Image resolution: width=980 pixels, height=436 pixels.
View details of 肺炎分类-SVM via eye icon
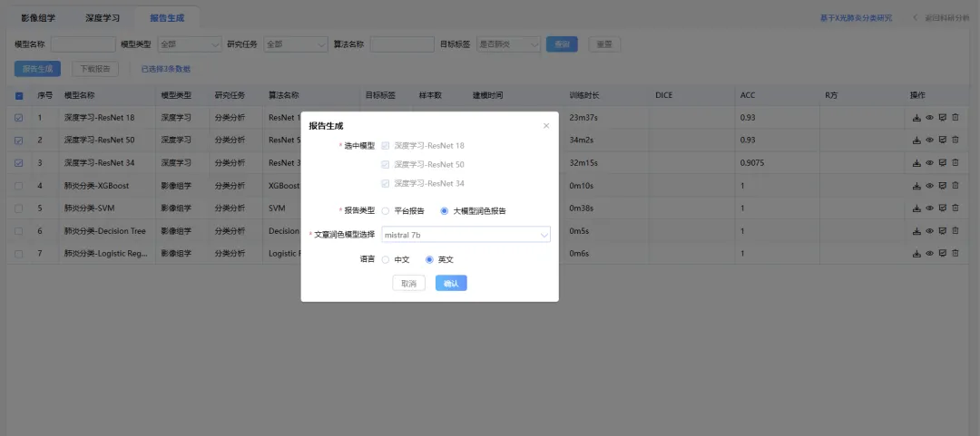(x=929, y=208)
